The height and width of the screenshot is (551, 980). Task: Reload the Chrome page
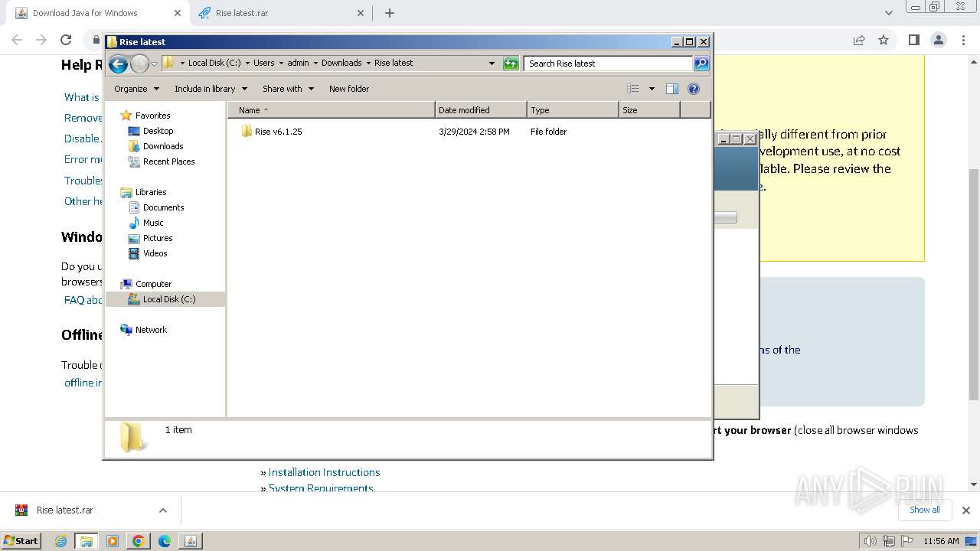click(x=66, y=40)
